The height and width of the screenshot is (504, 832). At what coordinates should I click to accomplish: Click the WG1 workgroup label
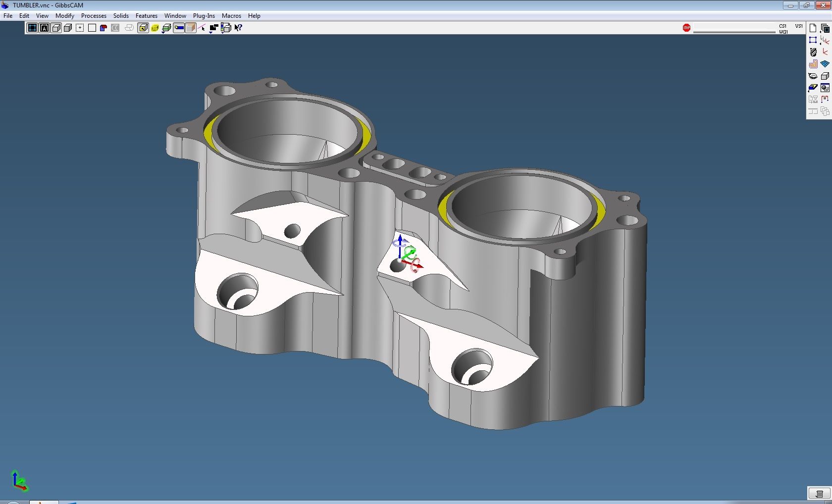point(783,32)
